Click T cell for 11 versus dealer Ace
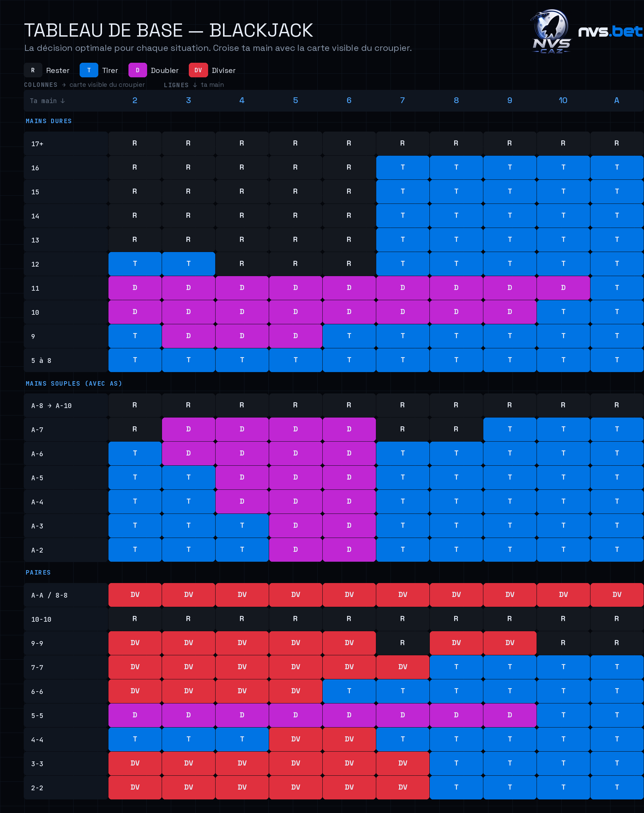This screenshot has height=813, width=644. [617, 288]
